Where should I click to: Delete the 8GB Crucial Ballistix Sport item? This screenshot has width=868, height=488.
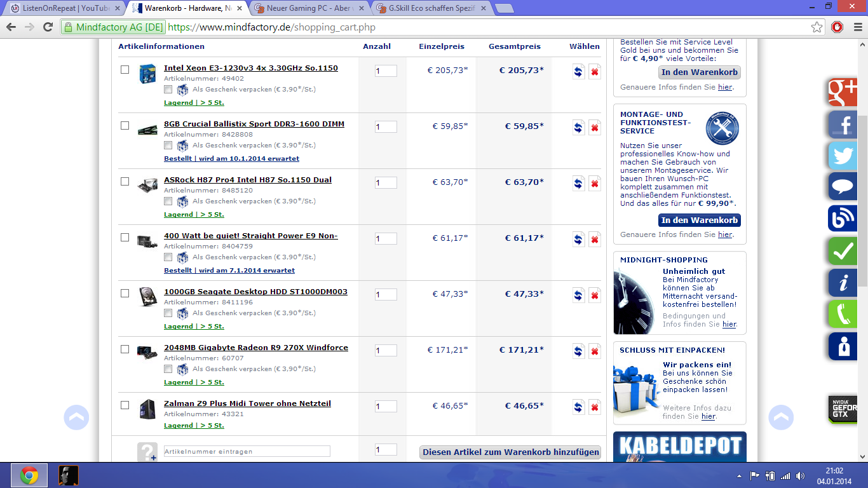[x=595, y=128]
